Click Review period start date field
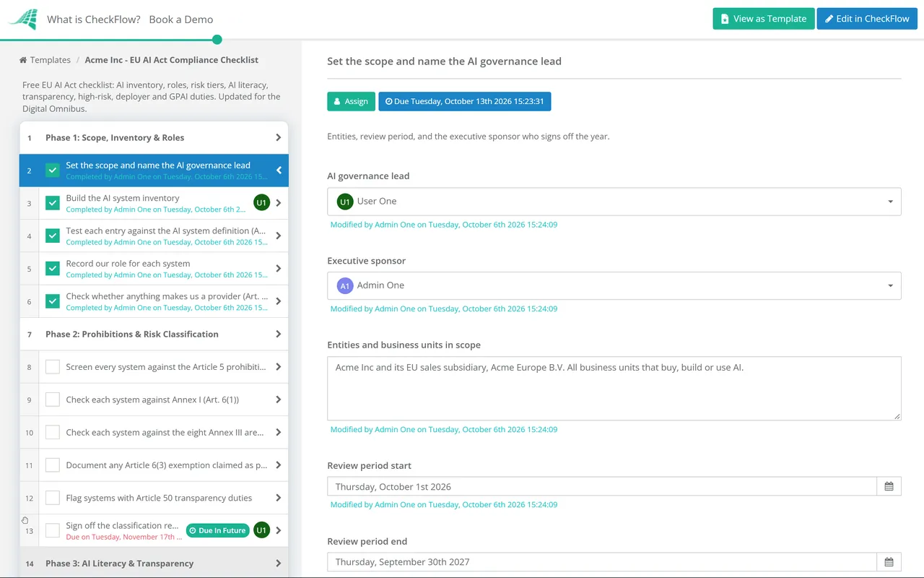Image resolution: width=924 pixels, height=578 pixels. click(x=602, y=486)
